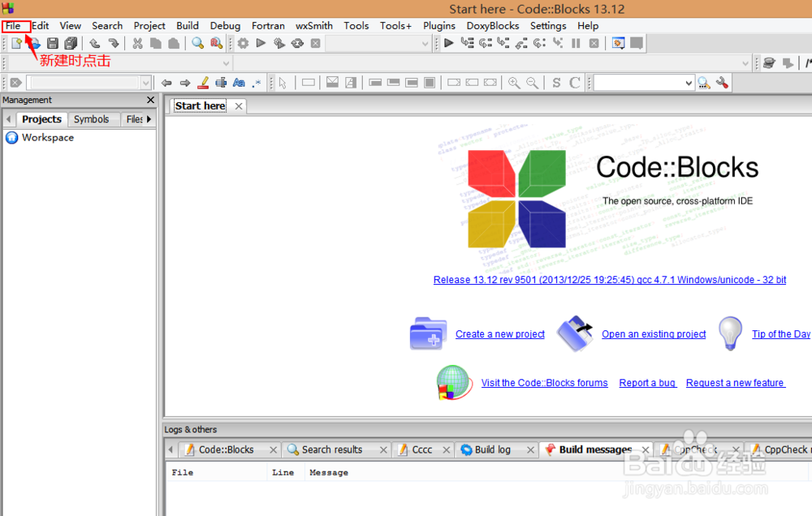Click Open an existing project link
This screenshot has height=516, width=812.
click(x=654, y=334)
